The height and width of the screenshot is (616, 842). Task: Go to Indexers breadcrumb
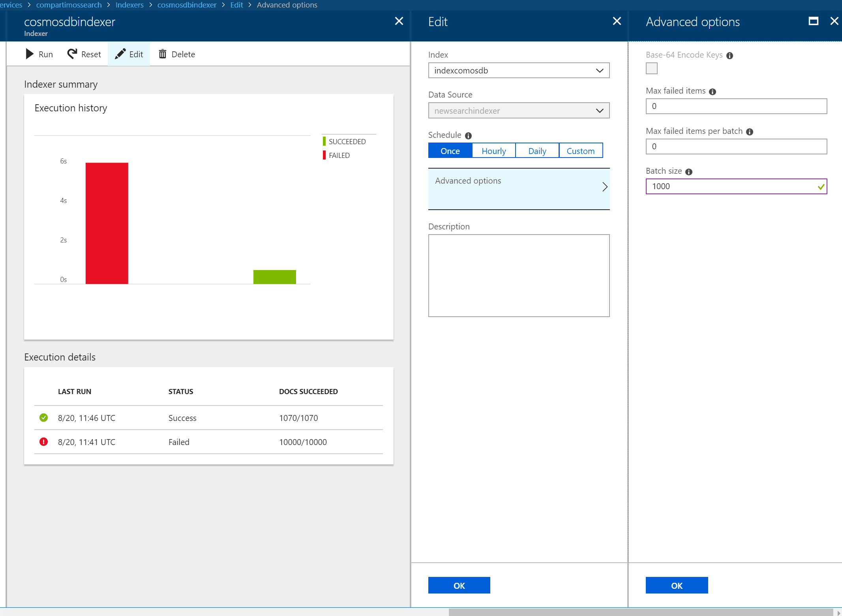point(129,5)
